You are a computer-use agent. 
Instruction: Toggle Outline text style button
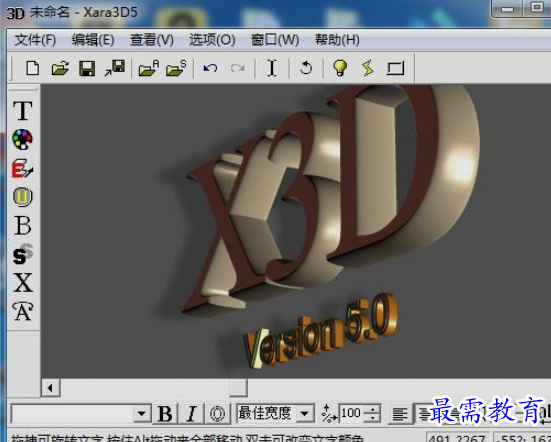pos(218,414)
